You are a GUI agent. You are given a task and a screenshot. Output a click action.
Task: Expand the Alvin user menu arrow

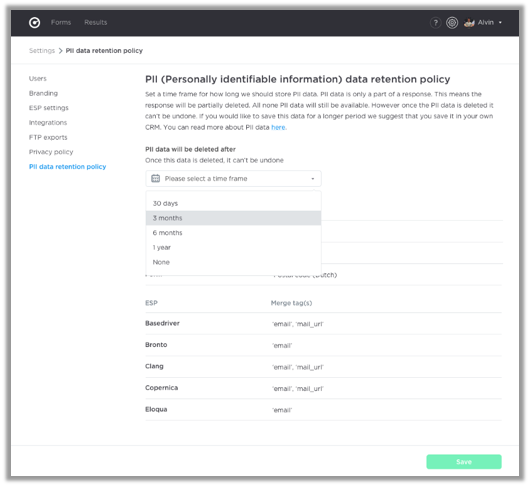pyautogui.click(x=500, y=23)
